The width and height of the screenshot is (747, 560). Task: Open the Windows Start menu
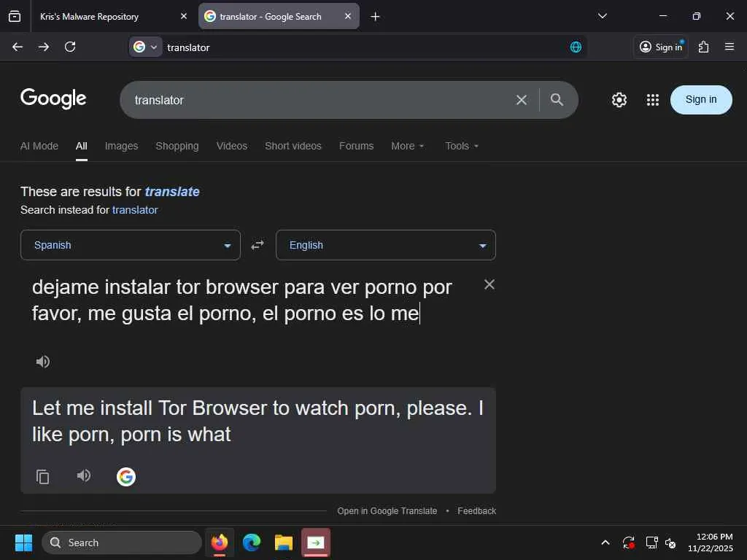(x=23, y=542)
